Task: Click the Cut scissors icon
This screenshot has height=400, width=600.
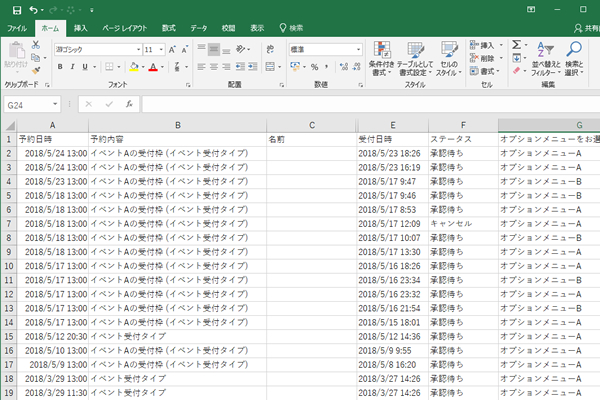Action: point(36,45)
